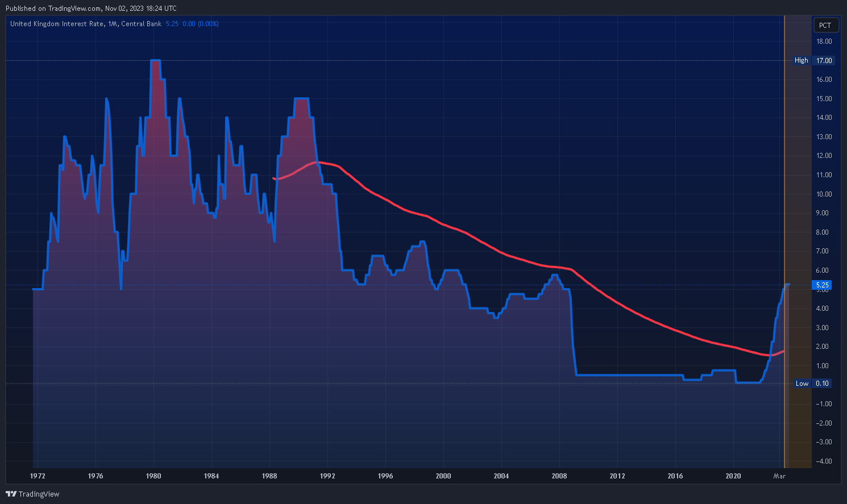Click the 16.00 price scale value
The image size is (847, 504).
[x=824, y=80]
